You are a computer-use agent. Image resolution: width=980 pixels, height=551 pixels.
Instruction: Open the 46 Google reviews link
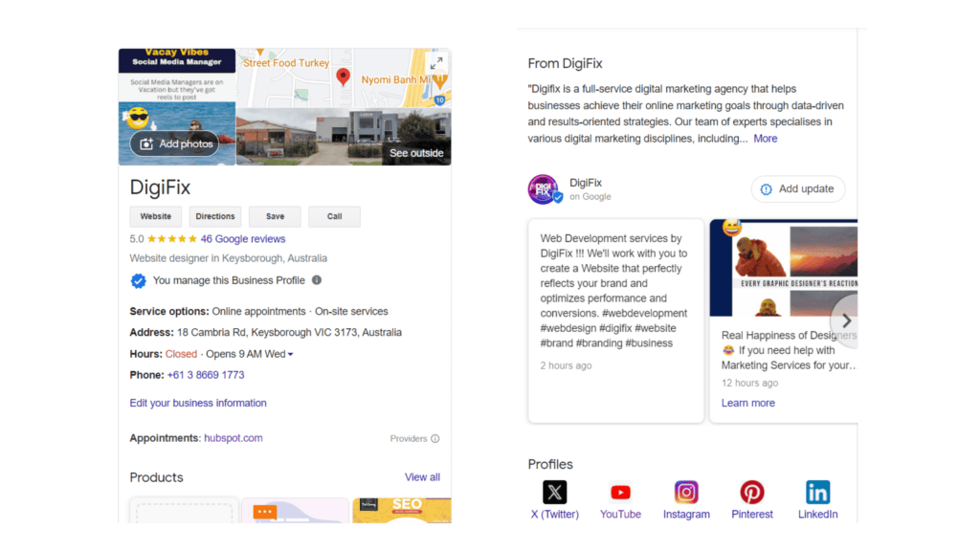(x=241, y=238)
